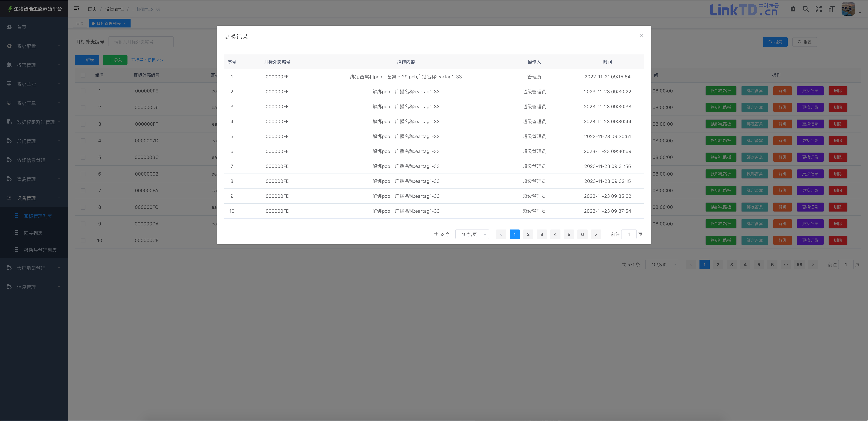Tick the checkbox for row 000000FF
This screenshot has width=868, height=421.
click(83, 124)
